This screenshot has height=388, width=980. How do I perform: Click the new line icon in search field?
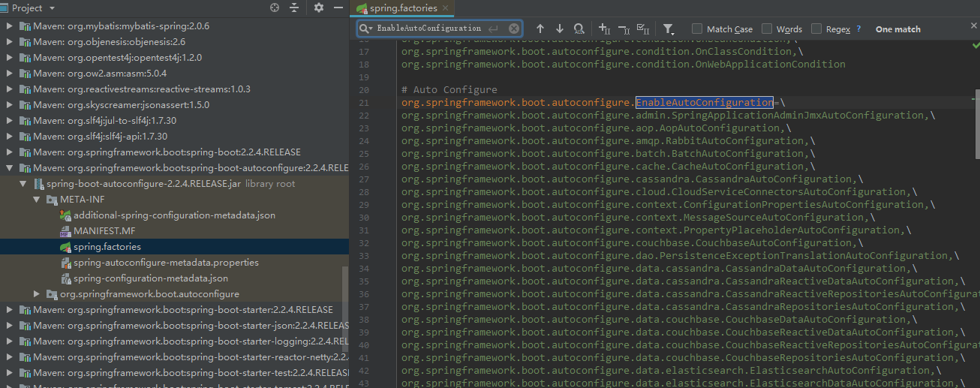click(493, 29)
